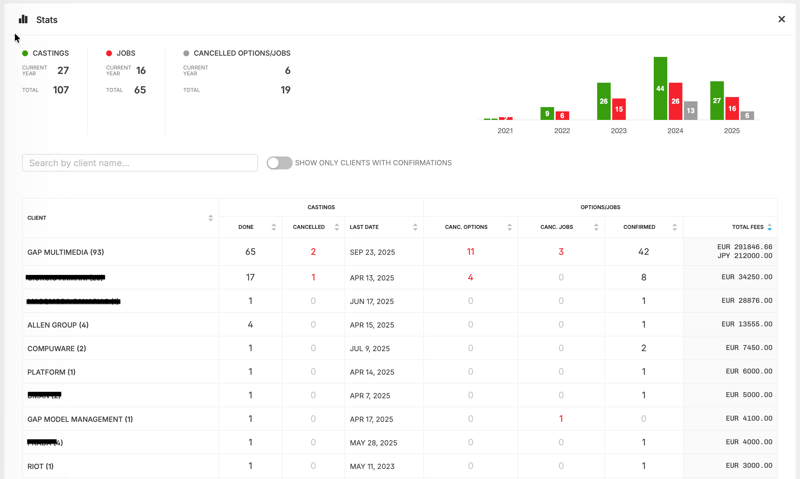The height and width of the screenshot is (479, 800).
Task: Click the red Jobs legend dot
Action: click(x=109, y=53)
